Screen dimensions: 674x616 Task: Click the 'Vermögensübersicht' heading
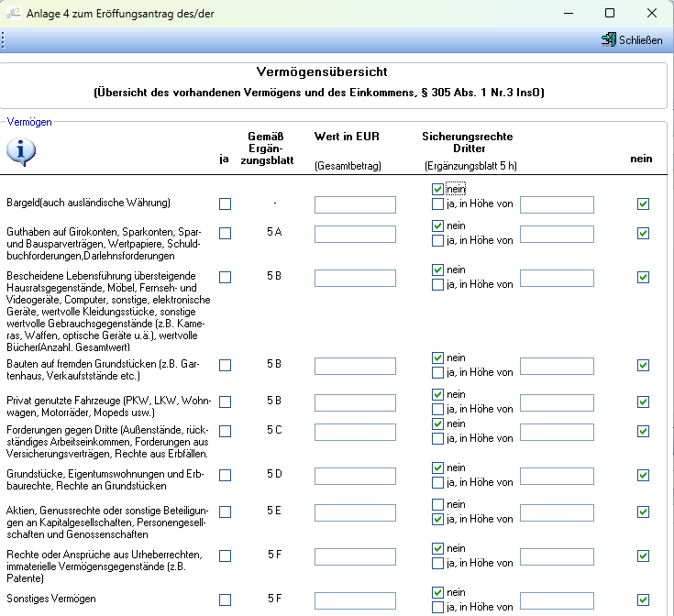pyautogui.click(x=322, y=71)
